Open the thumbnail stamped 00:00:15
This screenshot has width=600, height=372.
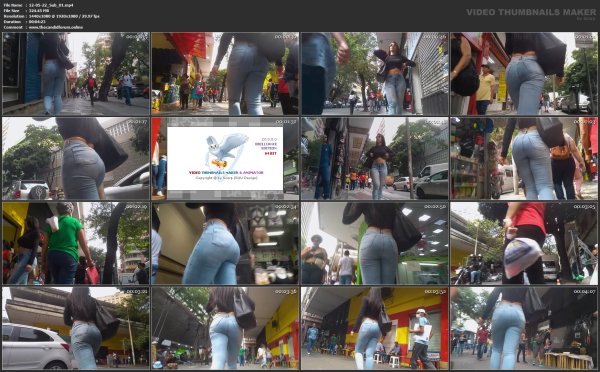pos(76,74)
